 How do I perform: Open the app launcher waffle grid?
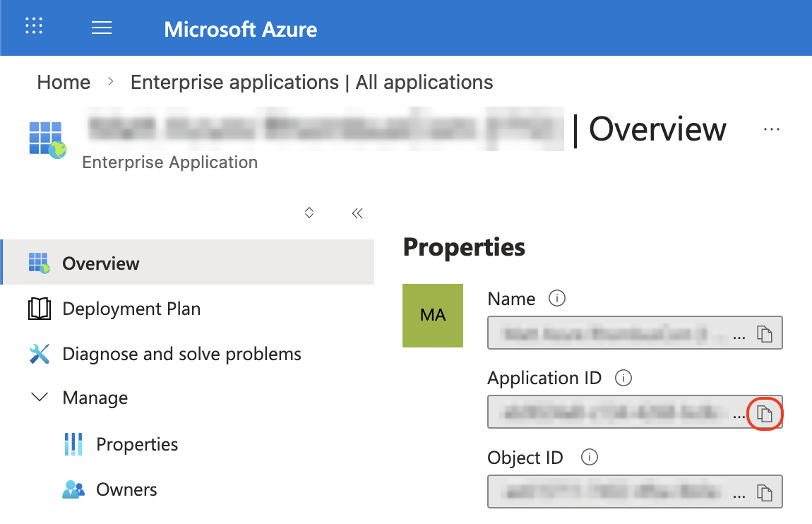(x=34, y=26)
